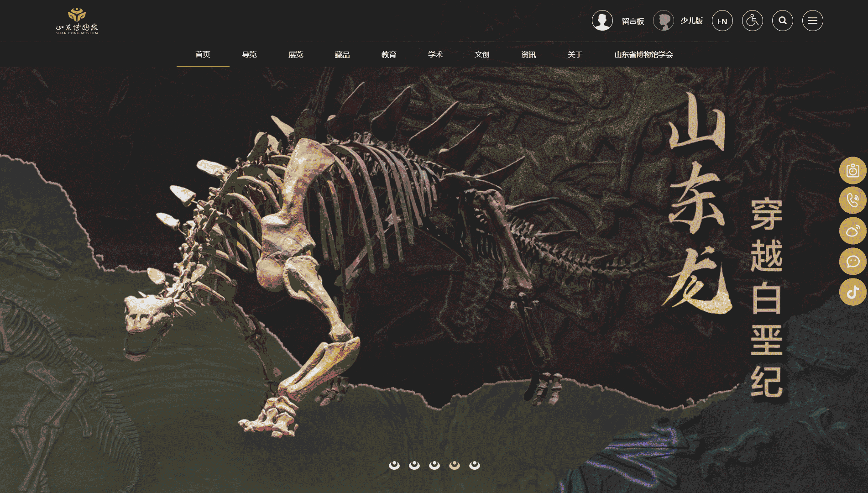Select the first carousel indicator dot

point(394,465)
